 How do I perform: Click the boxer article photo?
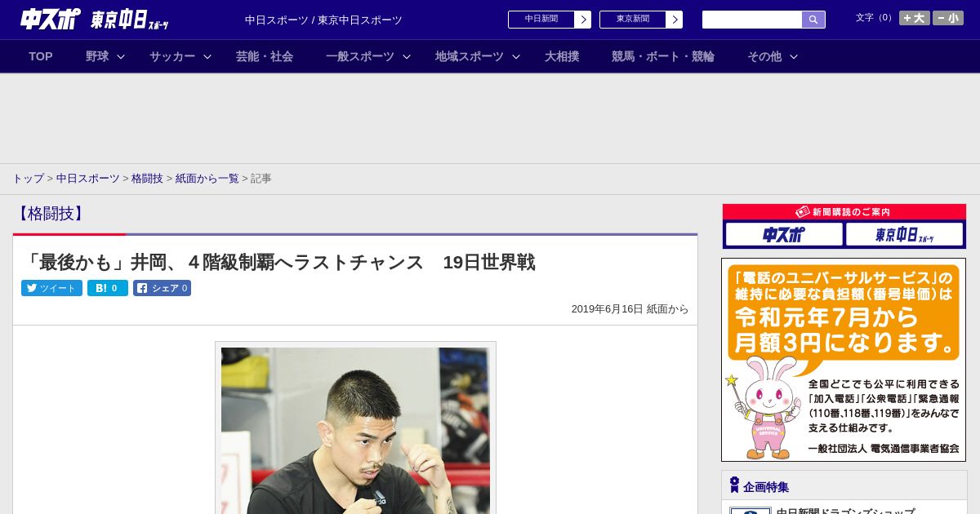(355, 431)
